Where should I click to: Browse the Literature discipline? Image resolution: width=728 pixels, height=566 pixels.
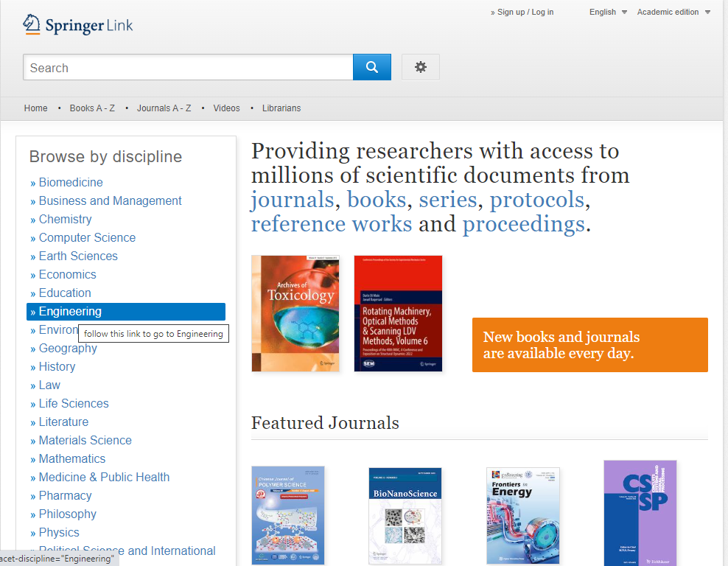click(63, 422)
